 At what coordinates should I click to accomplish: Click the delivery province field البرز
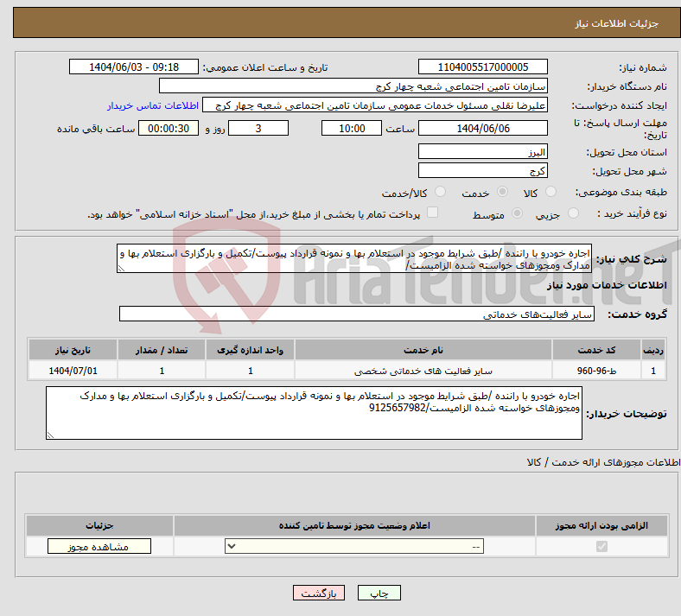point(483,151)
